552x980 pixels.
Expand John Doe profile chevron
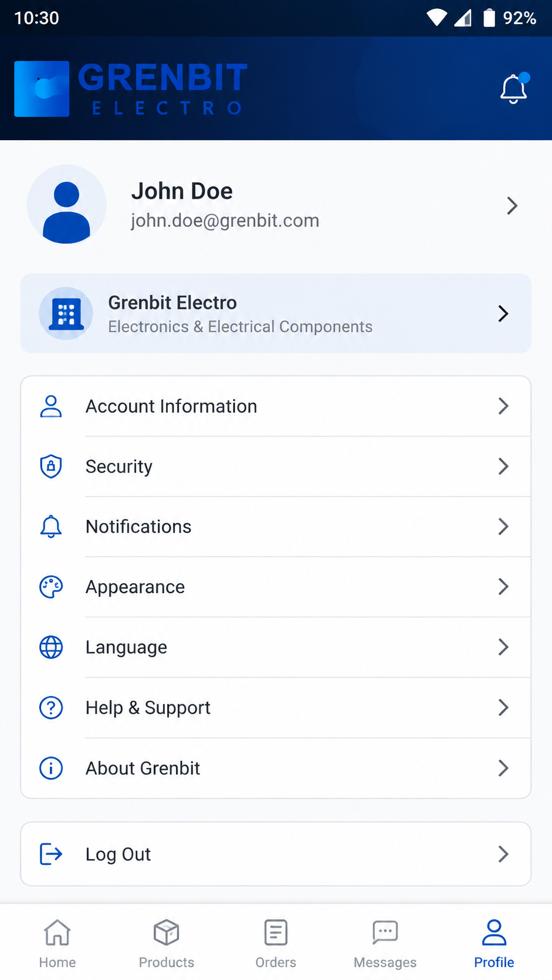click(x=512, y=206)
